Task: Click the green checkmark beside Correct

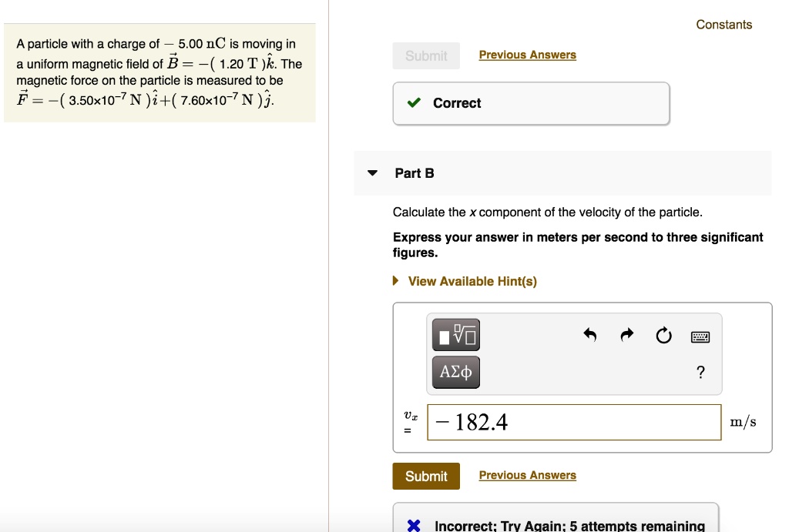Action: click(x=414, y=103)
